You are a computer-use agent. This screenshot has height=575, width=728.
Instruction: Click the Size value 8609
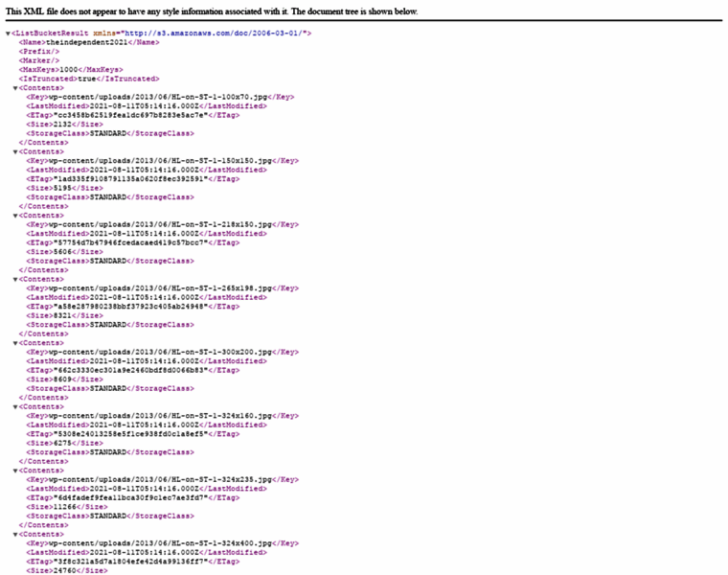pos(62,379)
